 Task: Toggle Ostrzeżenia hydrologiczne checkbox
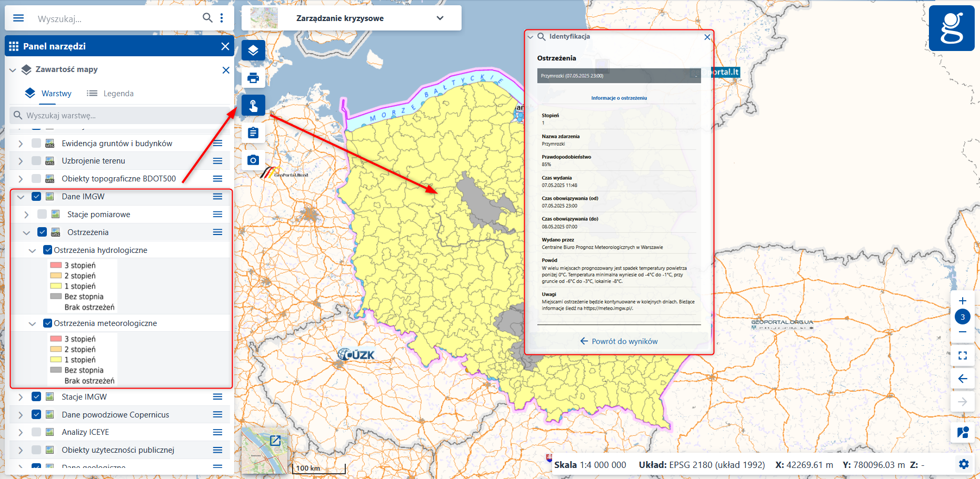(x=48, y=250)
